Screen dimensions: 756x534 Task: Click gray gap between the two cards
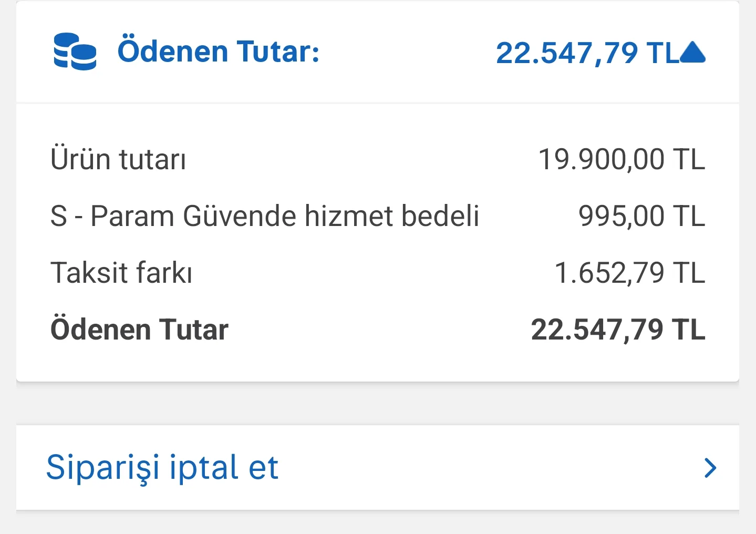point(378,404)
